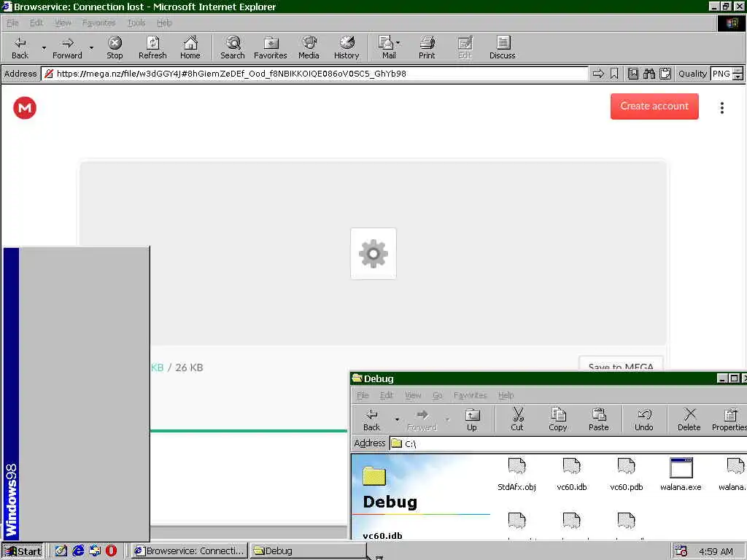Click the Copy icon in Debug window
747x560 pixels.
point(558,419)
